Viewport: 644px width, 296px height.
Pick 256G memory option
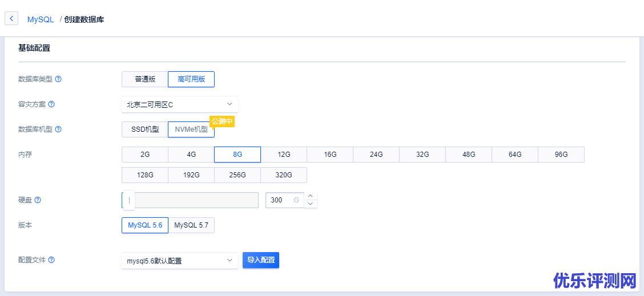click(238, 175)
